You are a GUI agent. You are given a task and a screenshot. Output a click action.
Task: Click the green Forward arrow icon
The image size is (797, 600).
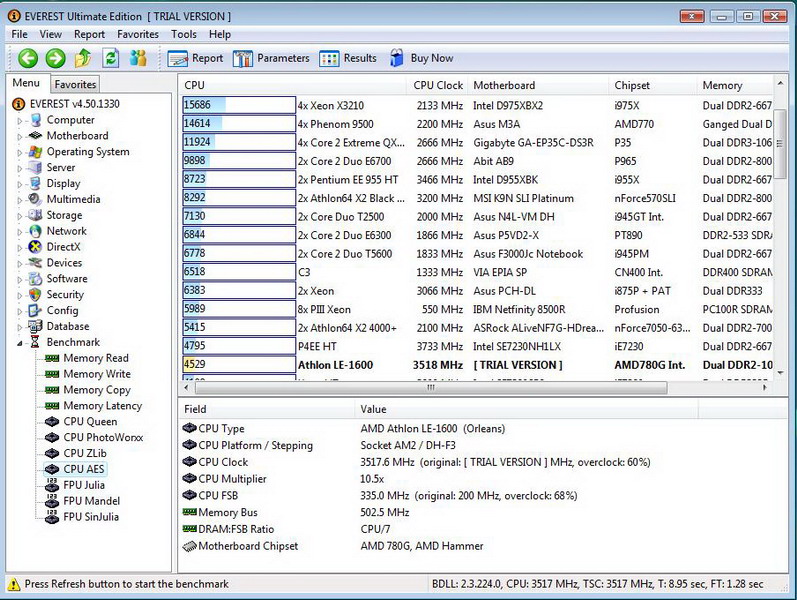point(55,59)
